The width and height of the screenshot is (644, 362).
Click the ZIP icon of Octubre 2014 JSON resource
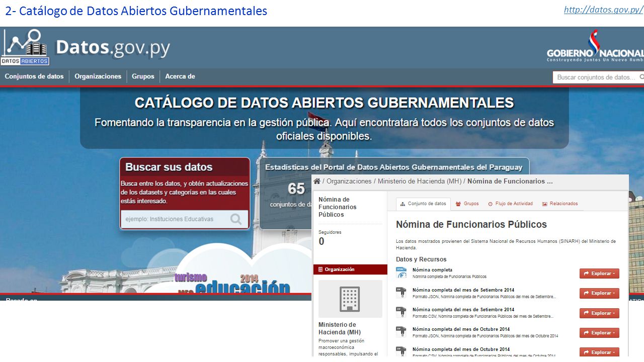point(401,332)
